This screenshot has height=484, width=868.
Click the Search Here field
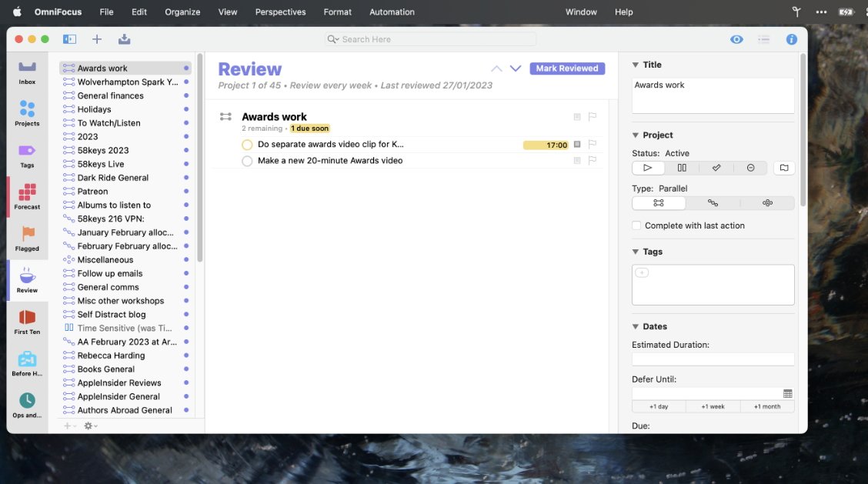(431, 39)
